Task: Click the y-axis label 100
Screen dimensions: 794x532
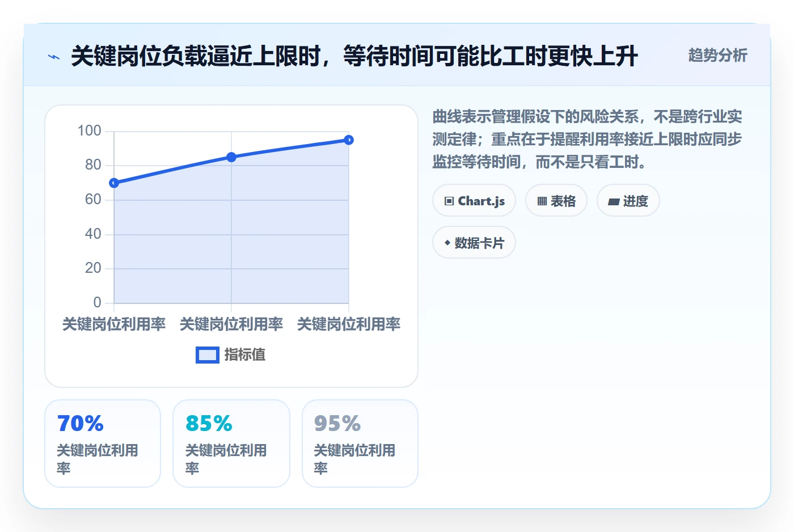Action: tap(89, 131)
